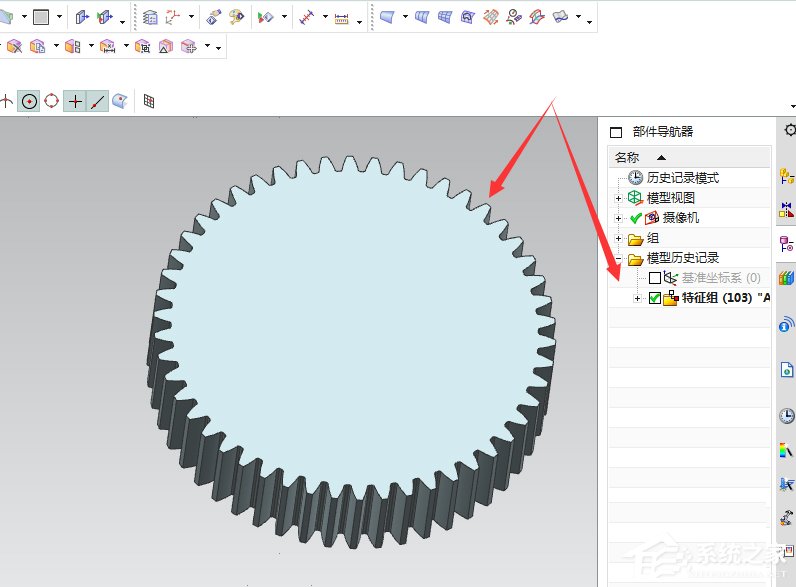Check the 基准坐标系 checkbox
Image resolution: width=796 pixels, height=587 pixels.
[655, 278]
